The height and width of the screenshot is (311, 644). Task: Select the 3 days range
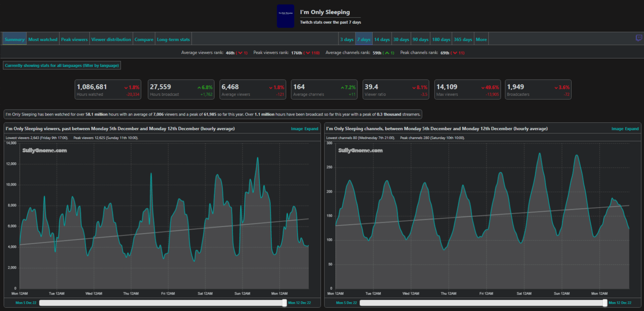[347, 39]
